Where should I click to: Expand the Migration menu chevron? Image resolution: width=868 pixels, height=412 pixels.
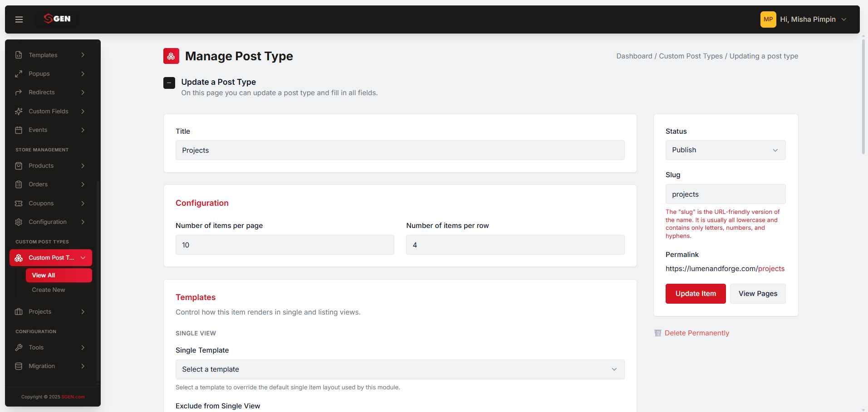point(83,366)
